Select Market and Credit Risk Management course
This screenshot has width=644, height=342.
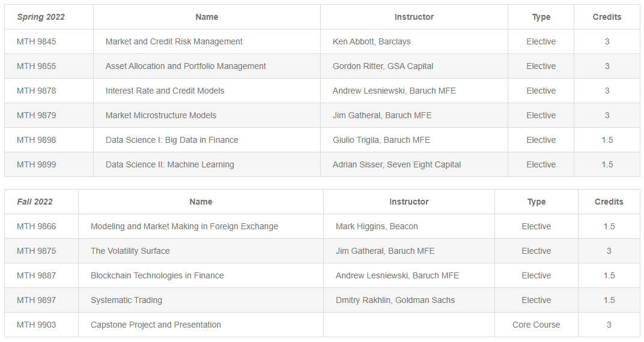[x=174, y=41]
